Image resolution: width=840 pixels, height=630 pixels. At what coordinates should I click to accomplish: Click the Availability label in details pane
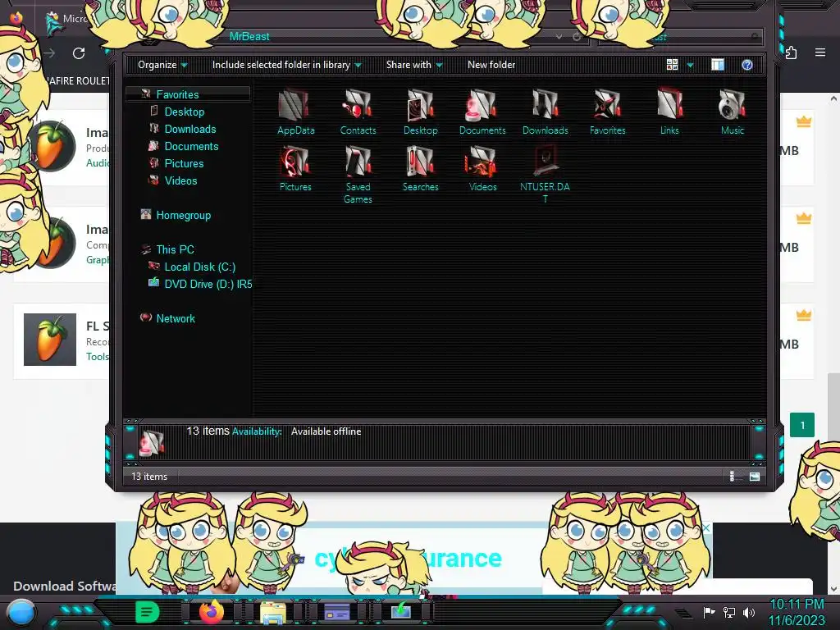pyautogui.click(x=257, y=431)
